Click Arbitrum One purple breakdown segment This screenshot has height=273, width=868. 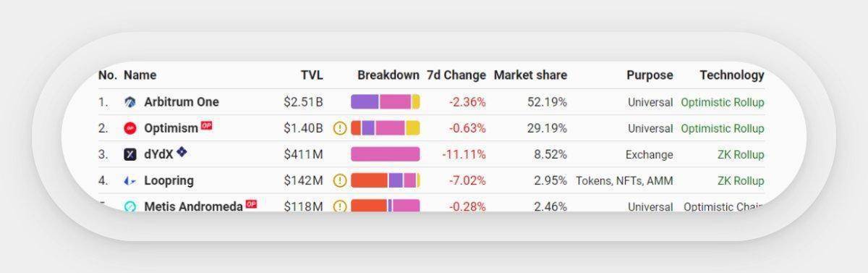(x=365, y=102)
